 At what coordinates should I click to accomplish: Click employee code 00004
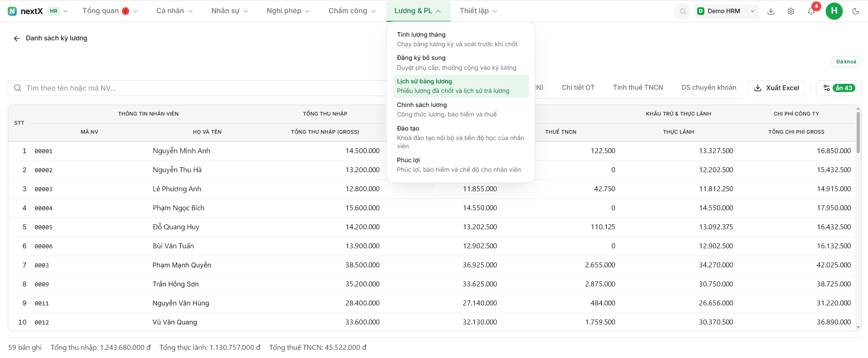click(44, 208)
